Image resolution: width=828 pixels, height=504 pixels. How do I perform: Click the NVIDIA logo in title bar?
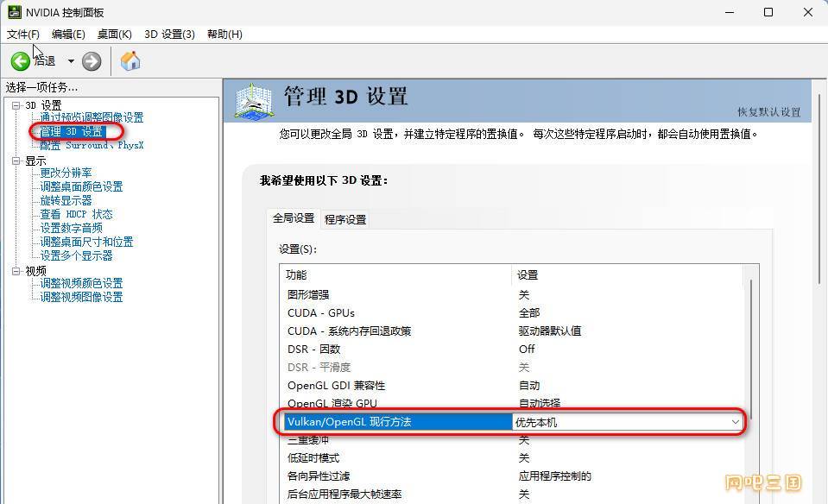click(x=15, y=12)
